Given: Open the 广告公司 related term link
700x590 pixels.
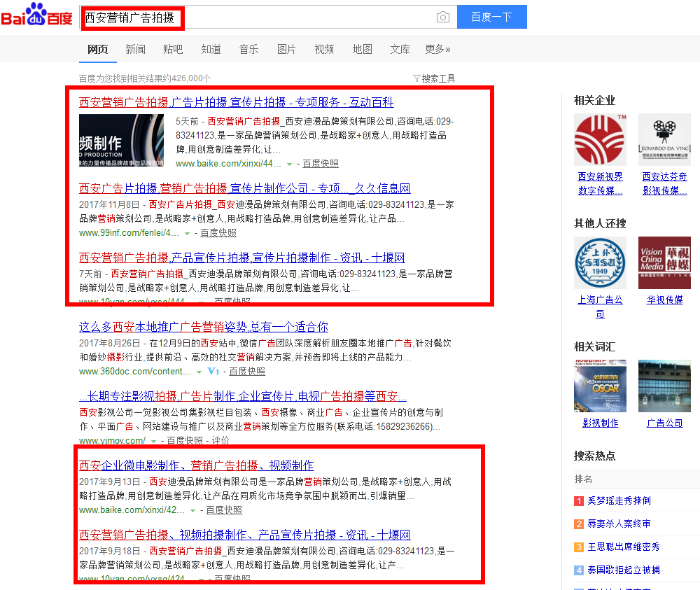Looking at the screenshot, I should coord(665,423).
